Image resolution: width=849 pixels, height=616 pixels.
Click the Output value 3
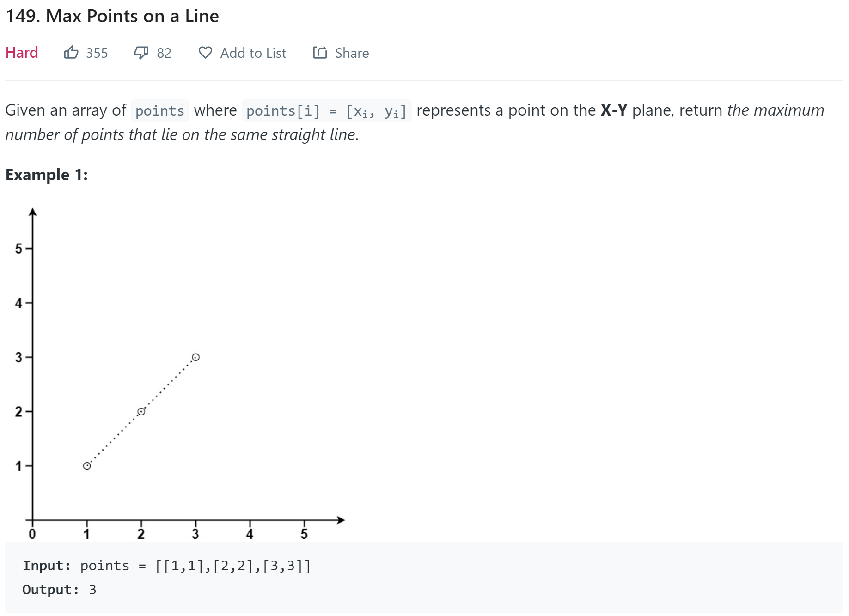[x=93, y=590]
